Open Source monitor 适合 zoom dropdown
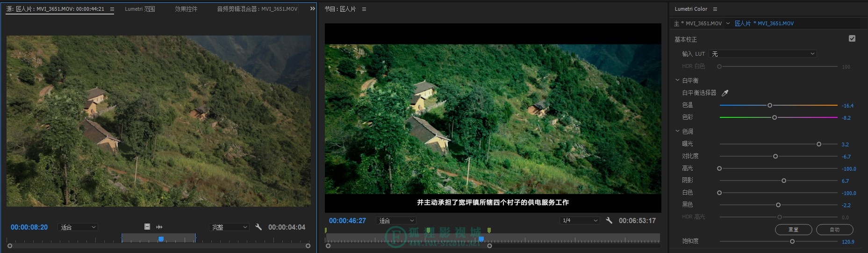Image resolution: width=868 pixels, height=253 pixels. click(x=78, y=227)
